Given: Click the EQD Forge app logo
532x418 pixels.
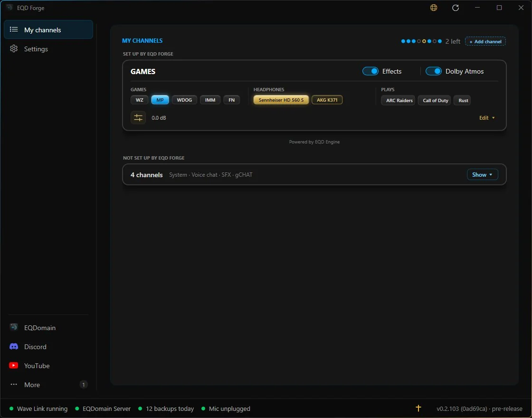Looking at the screenshot, I should (9, 8).
